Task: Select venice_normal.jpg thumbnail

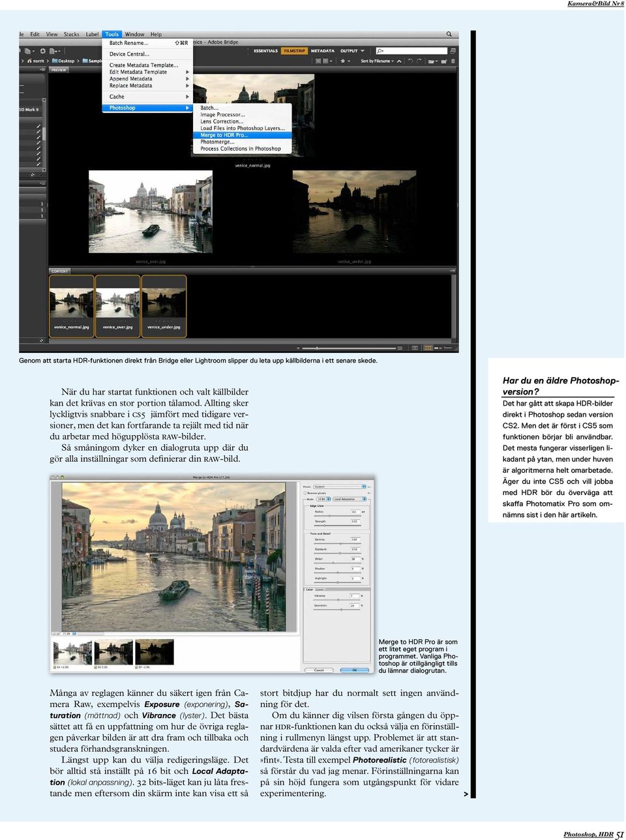Action: point(72,306)
